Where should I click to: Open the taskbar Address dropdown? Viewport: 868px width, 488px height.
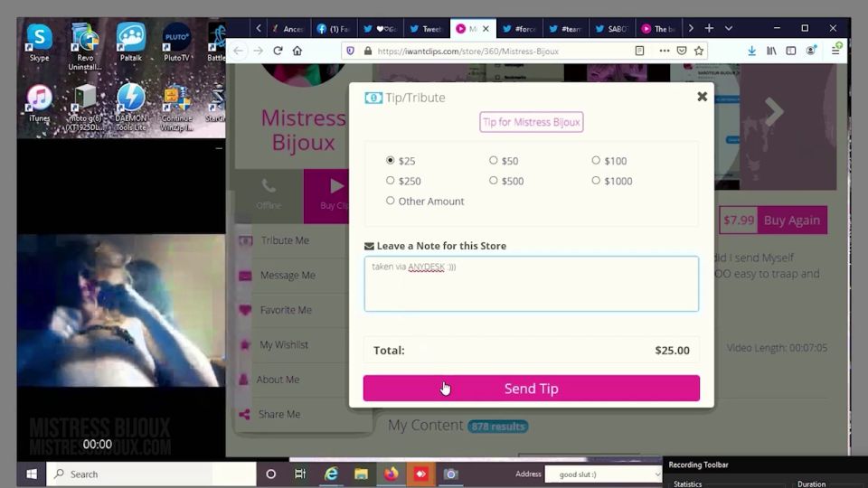657,474
